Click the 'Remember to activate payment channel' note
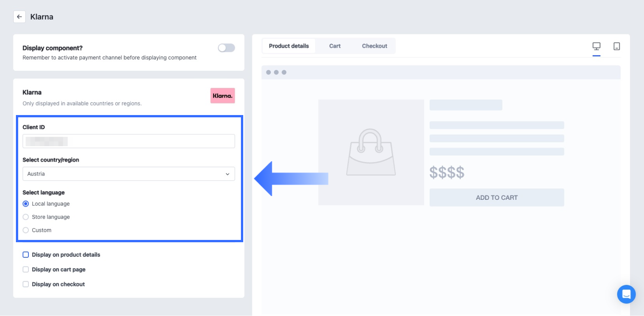644x316 pixels. (x=109, y=58)
